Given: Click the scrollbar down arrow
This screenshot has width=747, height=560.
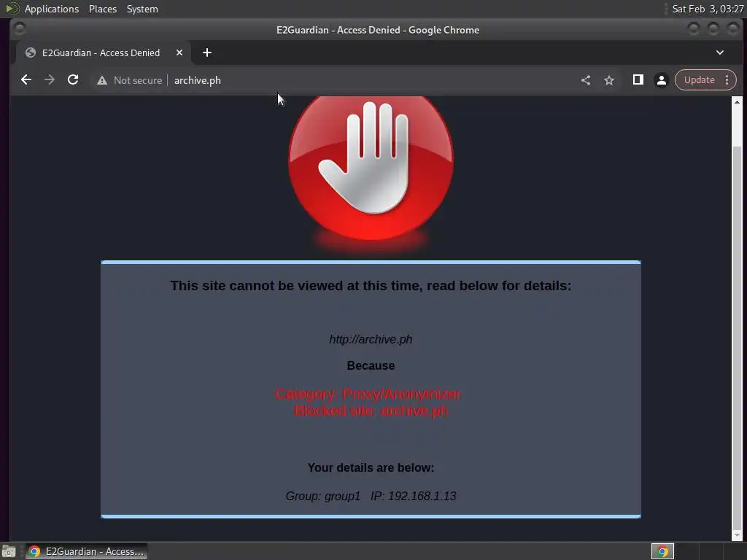Looking at the screenshot, I should tap(737, 535).
